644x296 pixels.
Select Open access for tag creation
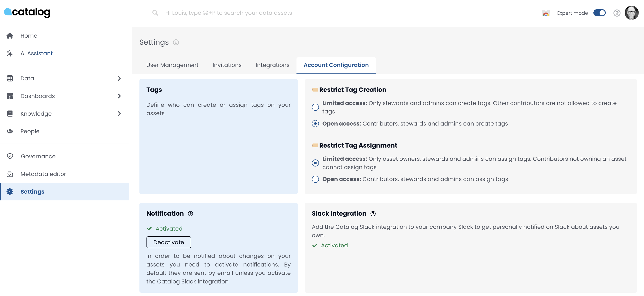(x=315, y=124)
